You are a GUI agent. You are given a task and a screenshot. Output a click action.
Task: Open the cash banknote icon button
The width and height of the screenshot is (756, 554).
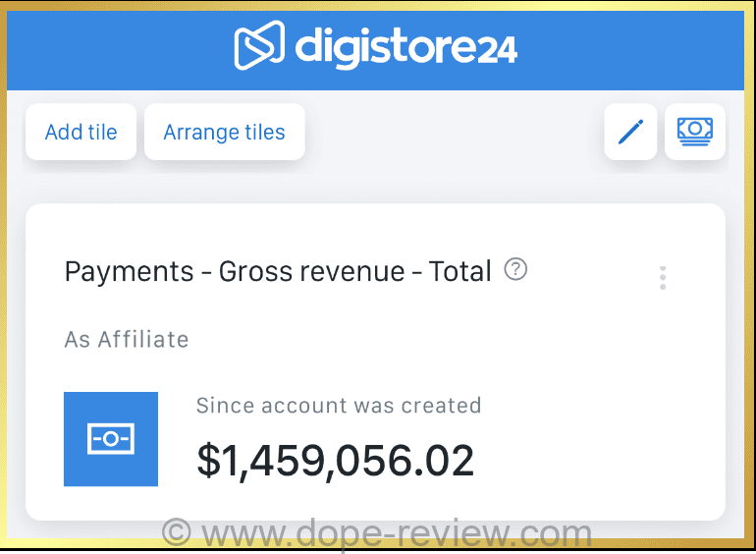(695, 132)
